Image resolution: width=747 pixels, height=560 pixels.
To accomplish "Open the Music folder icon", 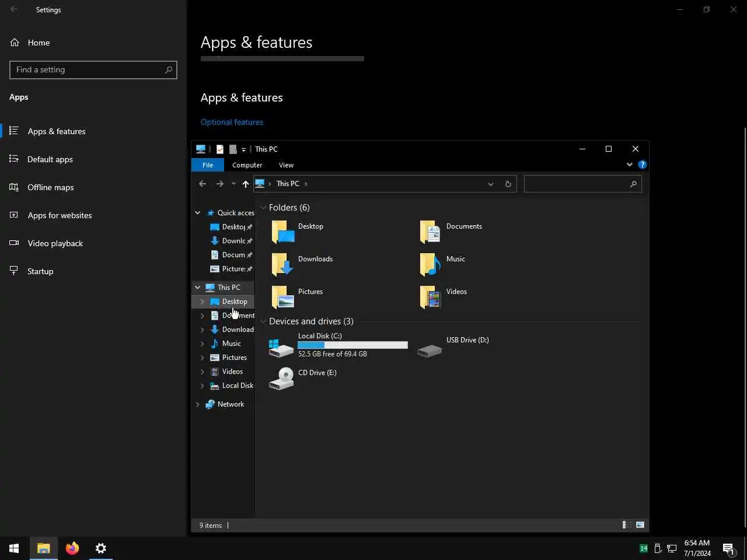I will click(x=431, y=264).
